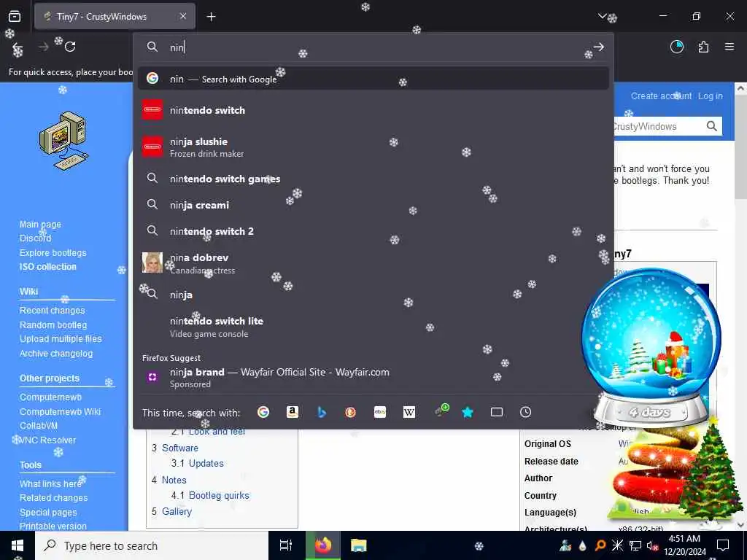Open Upload multiple files link
Screen dimensions: 747x560
(61, 339)
